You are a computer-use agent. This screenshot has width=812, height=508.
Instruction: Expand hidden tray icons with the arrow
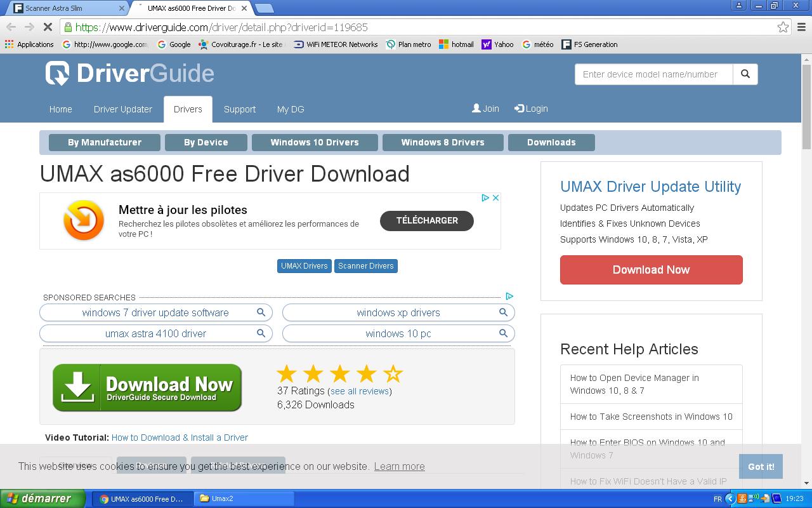tap(730, 498)
